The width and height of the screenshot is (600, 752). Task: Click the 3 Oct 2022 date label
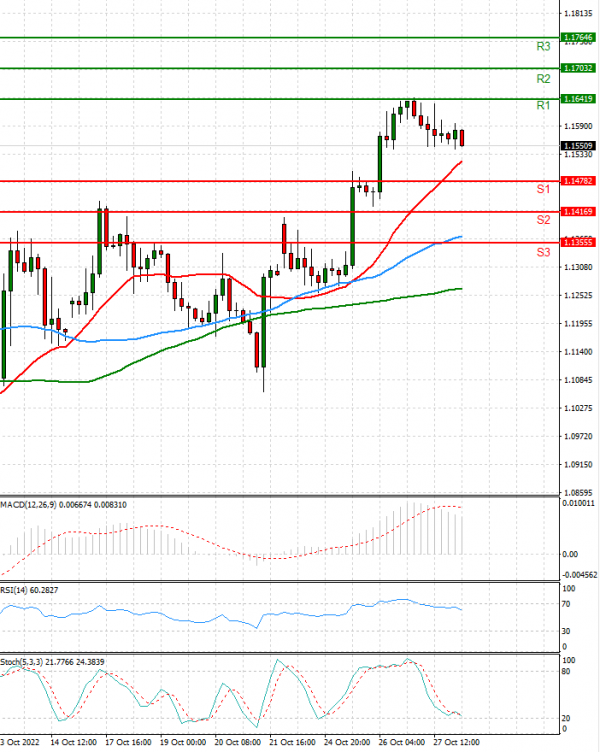click(x=20, y=742)
